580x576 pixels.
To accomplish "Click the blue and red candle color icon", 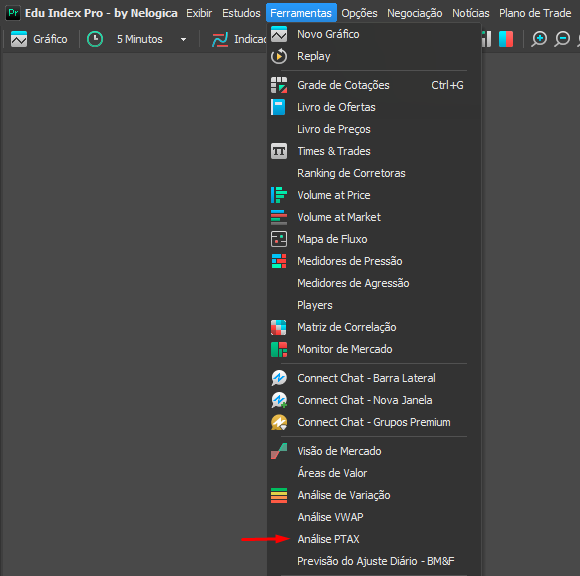I will [506, 39].
